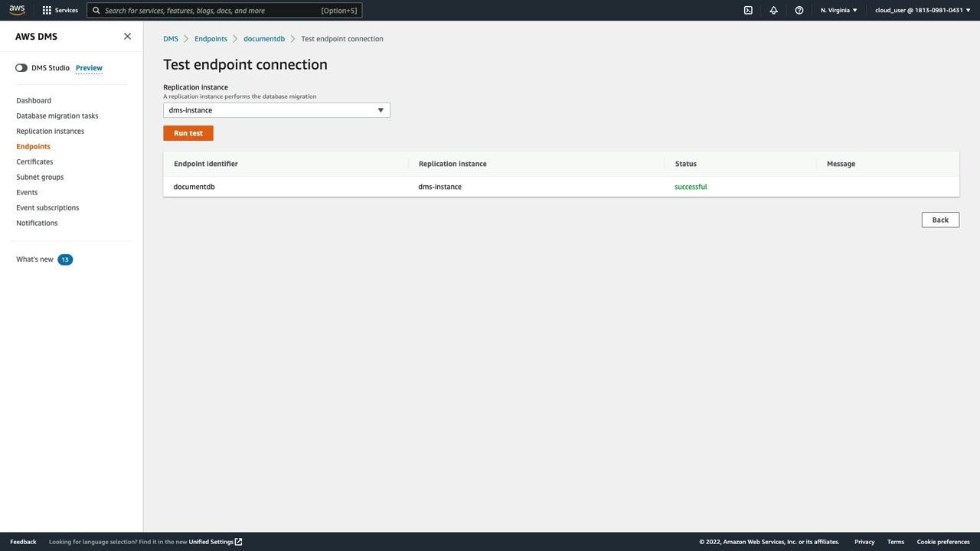Open the Privacy footer link
The width and height of the screenshot is (980, 551).
click(x=864, y=542)
